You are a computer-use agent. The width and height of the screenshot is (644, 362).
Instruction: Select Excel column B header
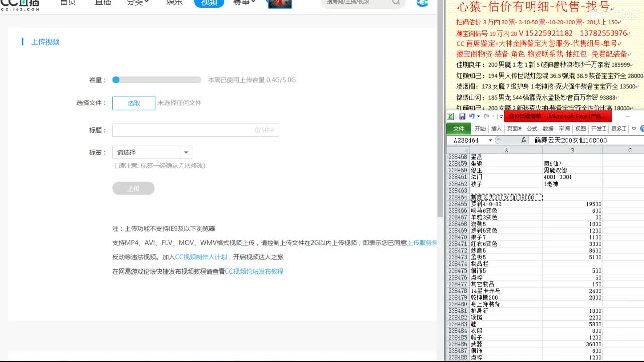(x=573, y=150)
